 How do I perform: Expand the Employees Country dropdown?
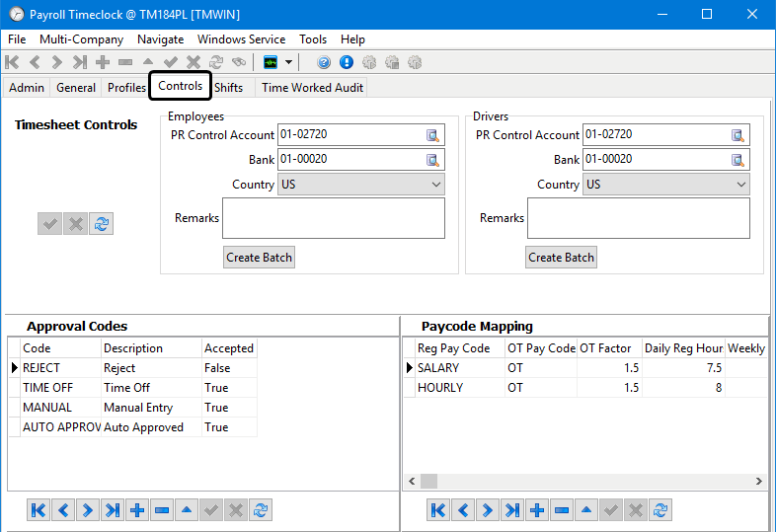coord(435,185)
